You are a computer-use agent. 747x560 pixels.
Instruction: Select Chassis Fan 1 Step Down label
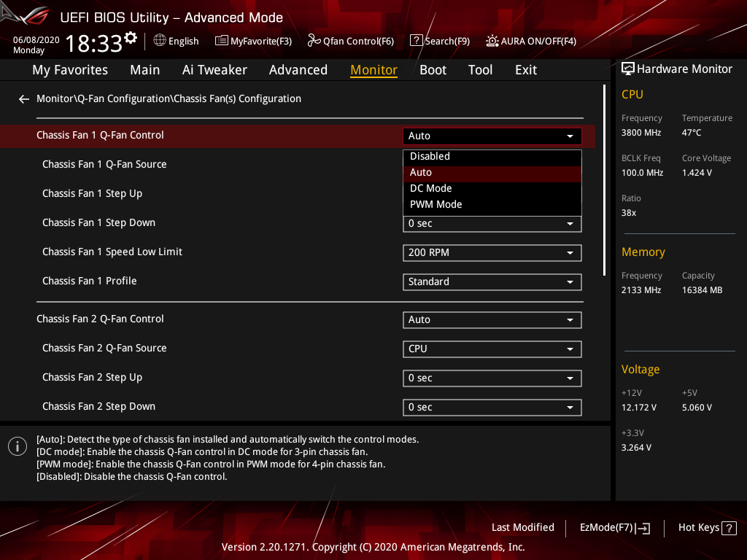click(98, 222)
